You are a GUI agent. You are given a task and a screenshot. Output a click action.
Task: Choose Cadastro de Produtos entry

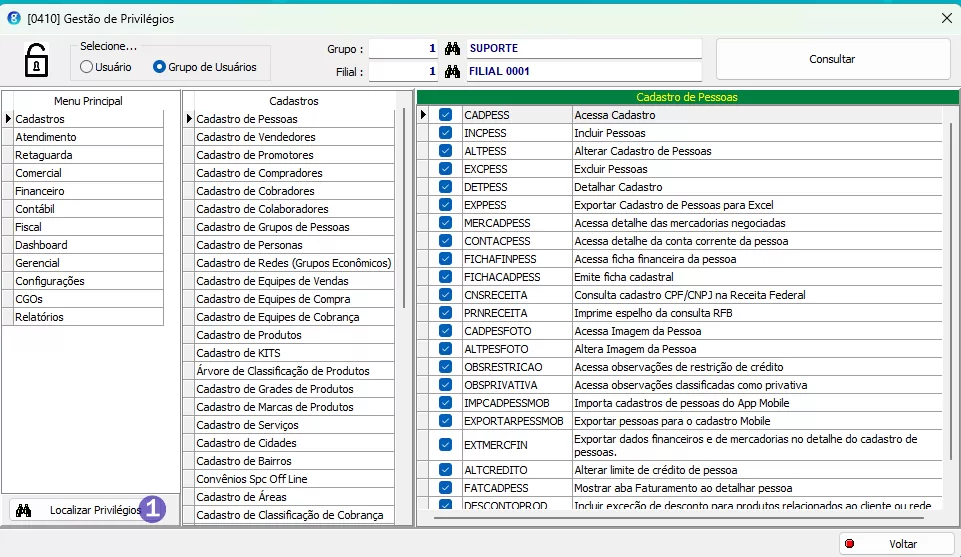pos(249,335)
